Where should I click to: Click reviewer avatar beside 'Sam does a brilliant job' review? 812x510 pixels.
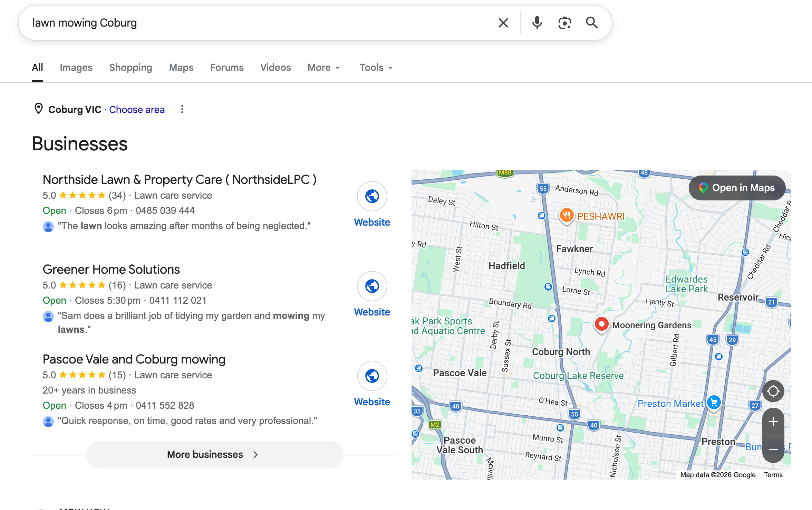click(x=48, y=316)
